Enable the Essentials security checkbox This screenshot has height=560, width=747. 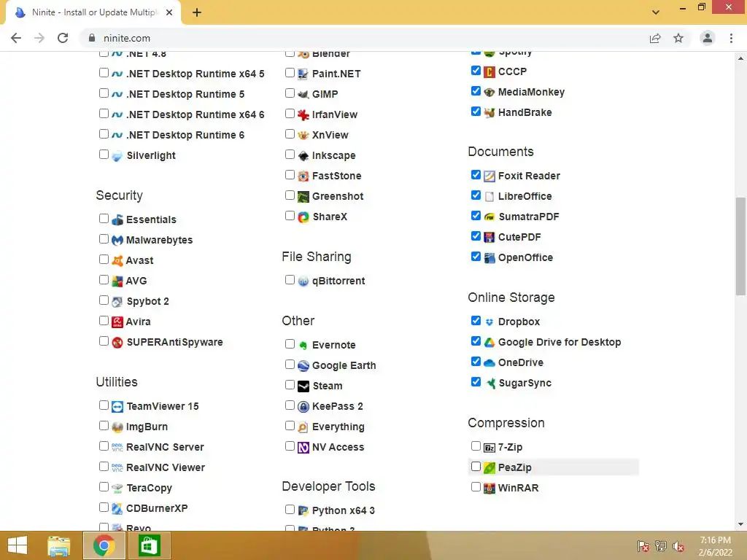pyautogui.click(x=104, y=219)
